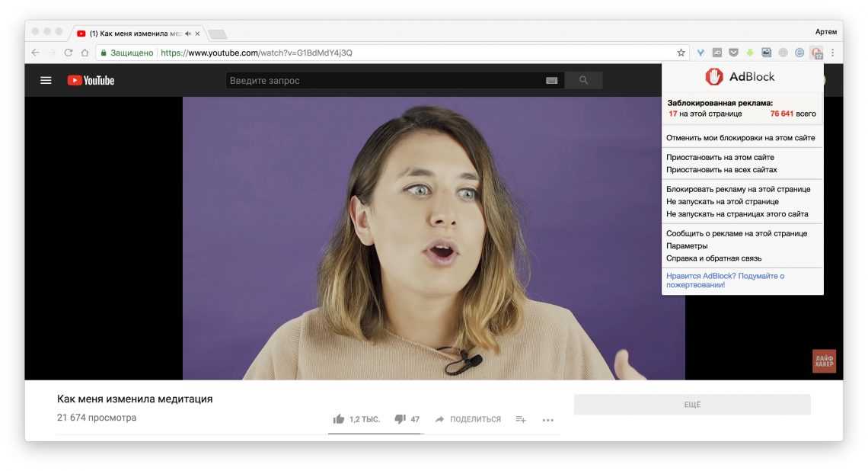Open the three-dot more actions under video
Viewport: 868px width, 471px height.
[x=547, y=419]
